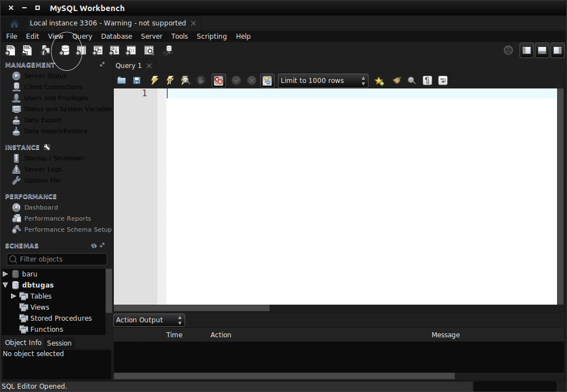Open Users and Privileges
Image resolution: width=567 pixels, height=392 pixels.
tap(56, 98)
